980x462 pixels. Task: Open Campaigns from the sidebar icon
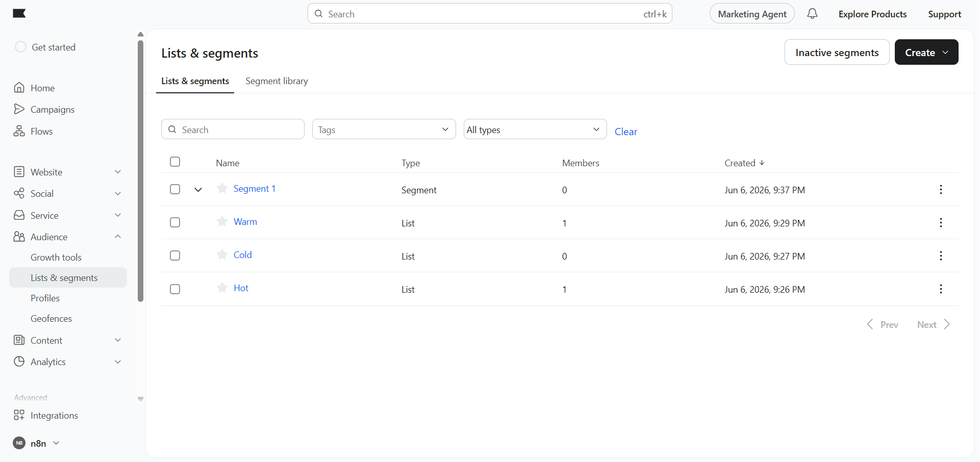(19, 109)
